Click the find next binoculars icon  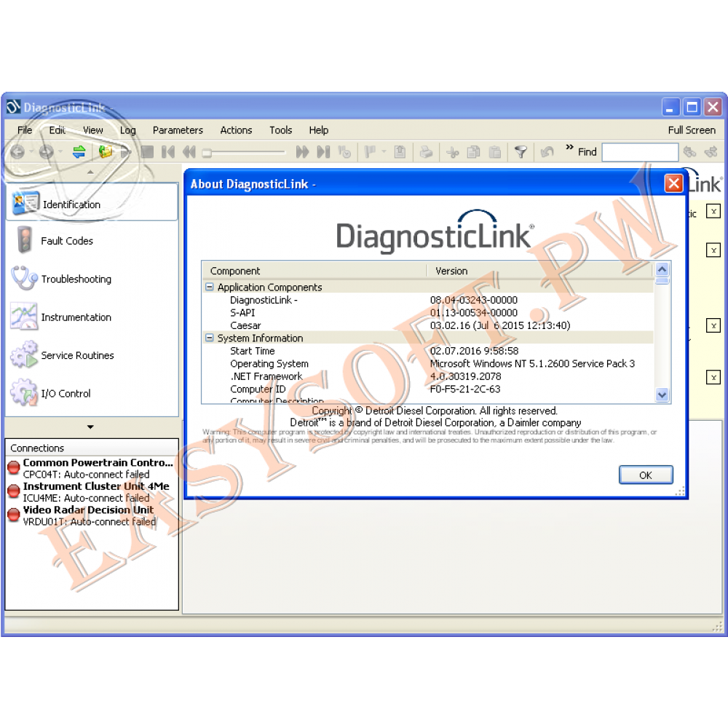pos(711,152)
